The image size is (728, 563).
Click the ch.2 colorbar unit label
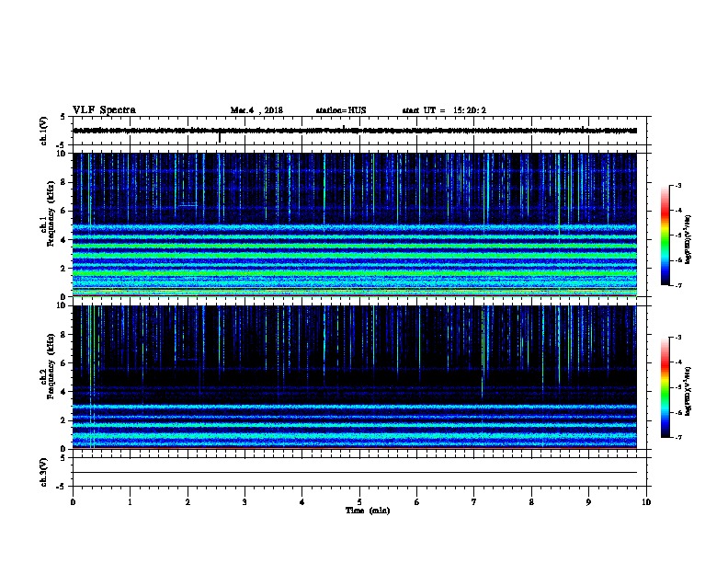[688, 391]
